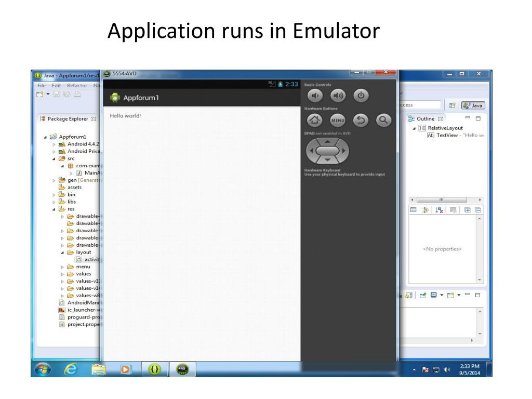Click the sort alphabetically properties icon
The width and height of the screenshot is (532, 399).
(x=439, y=210)
